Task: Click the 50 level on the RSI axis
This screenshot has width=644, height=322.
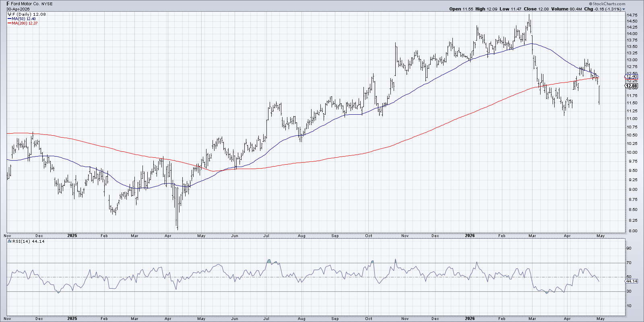Action: tap(629, 277)
